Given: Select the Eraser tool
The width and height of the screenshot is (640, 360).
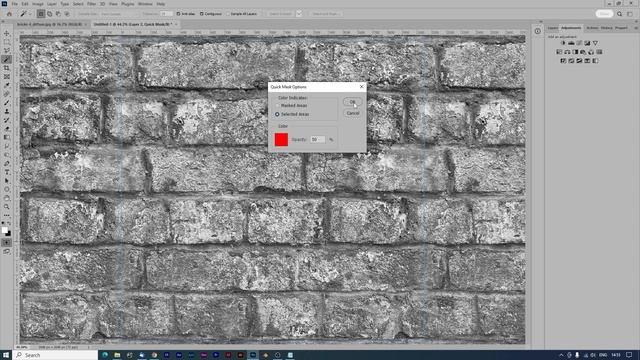Looking at the screenshot, I should 7,129.
